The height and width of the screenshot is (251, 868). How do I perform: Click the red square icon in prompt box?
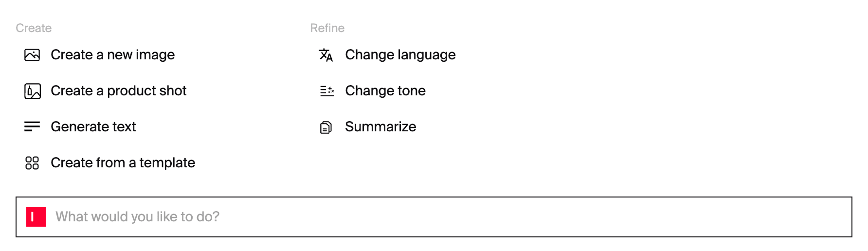(x=36, y=217)
